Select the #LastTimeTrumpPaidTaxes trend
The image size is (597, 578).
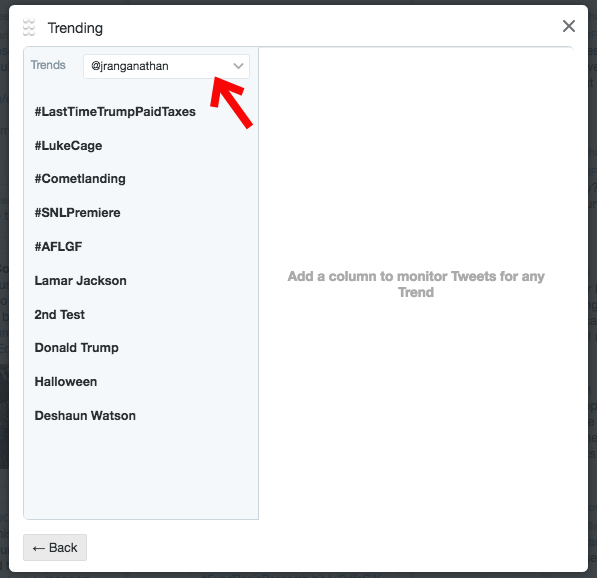(115, 112)
